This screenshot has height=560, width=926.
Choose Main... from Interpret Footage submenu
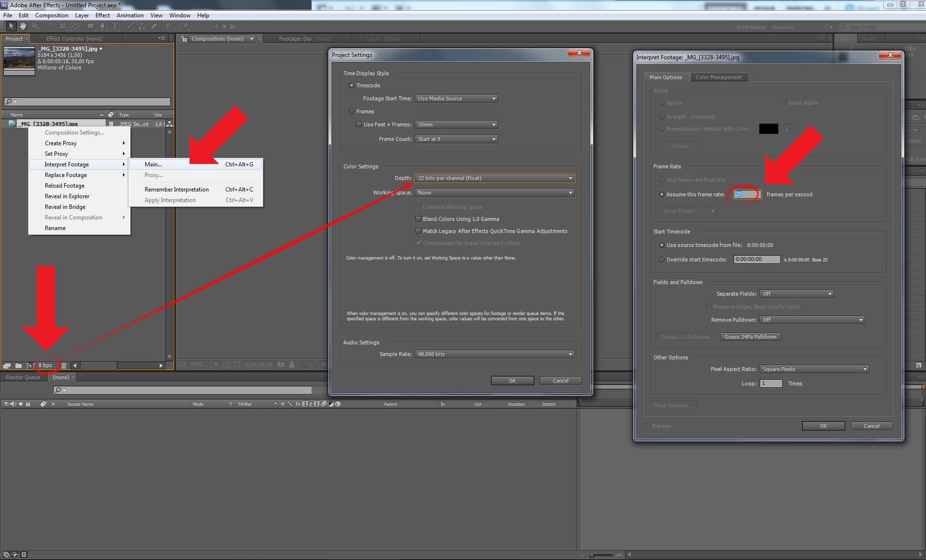[196, 164]
